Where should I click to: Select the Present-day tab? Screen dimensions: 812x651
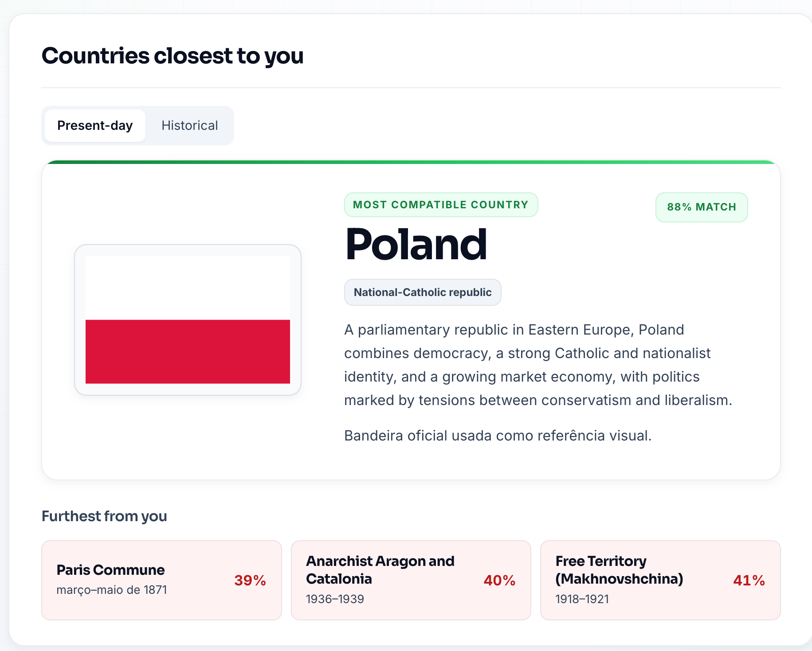pyautogui.click(x=95, y=125)
